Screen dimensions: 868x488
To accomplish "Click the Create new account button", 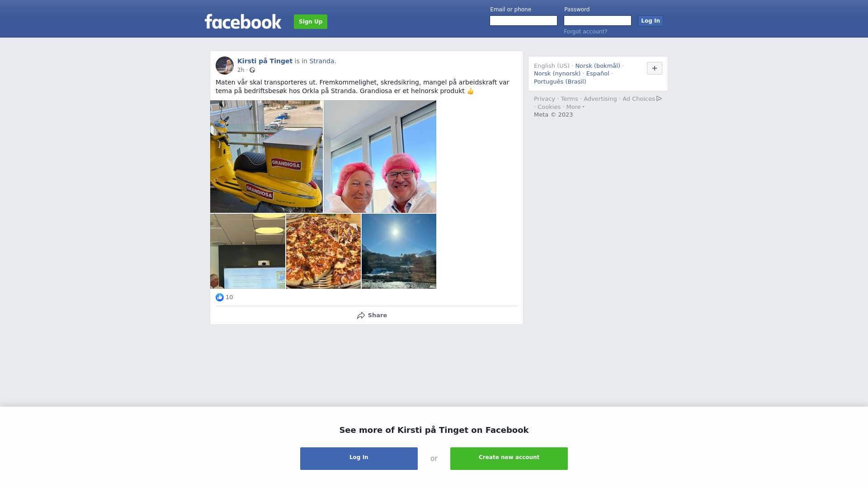I will click(509, 459).
